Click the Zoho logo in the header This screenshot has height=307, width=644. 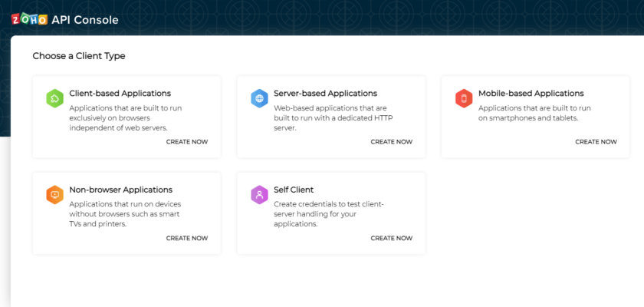pos(30,19)
